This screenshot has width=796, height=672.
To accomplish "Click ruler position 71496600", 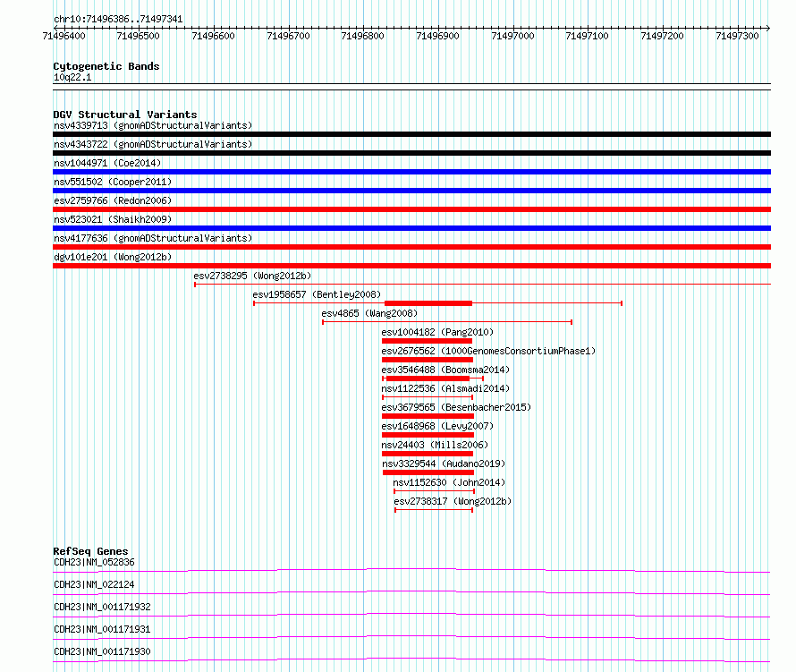I will pyautogui.click(x=213, y=36).
